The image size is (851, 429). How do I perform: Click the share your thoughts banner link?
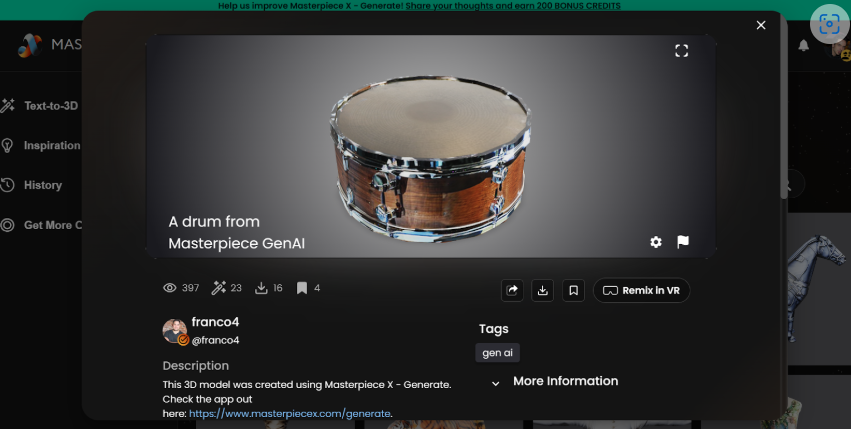513,6
